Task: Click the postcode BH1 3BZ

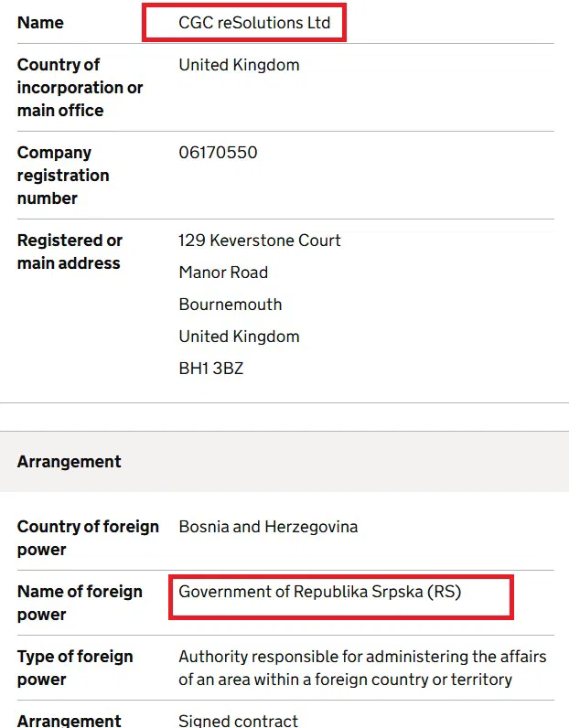Action: [x=210, y=369]
